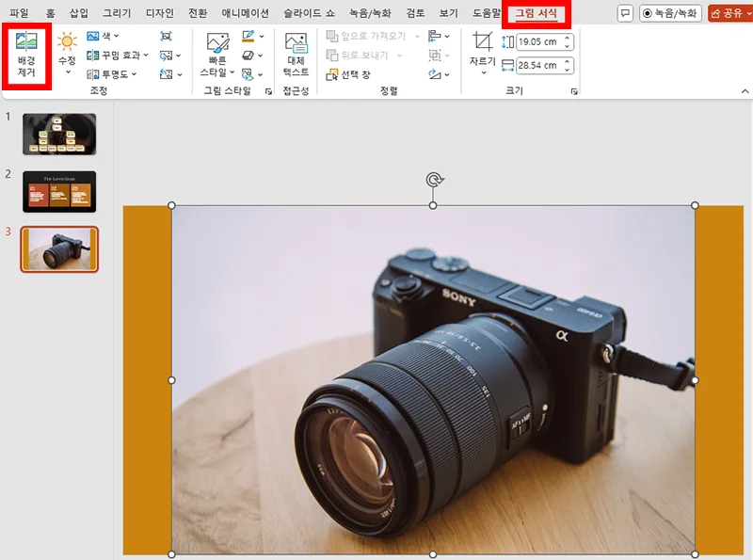Image resolution: width=753 pixels, height=560 pixels.
Task: Click the Reset Picture icon
Action: click(x=167, y=74)
